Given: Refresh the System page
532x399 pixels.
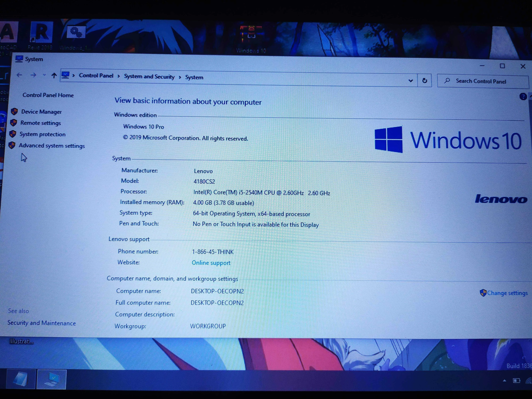Looking at the screenshot, I should click(x=425, y=81).
